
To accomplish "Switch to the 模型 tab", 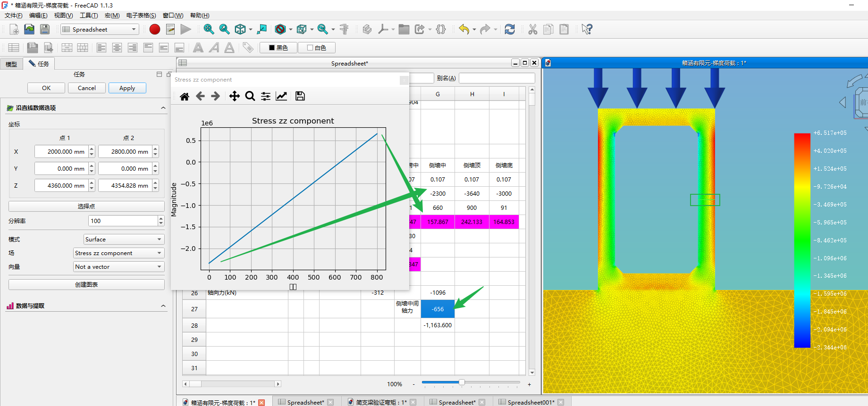I will click(x=11, y=64).
